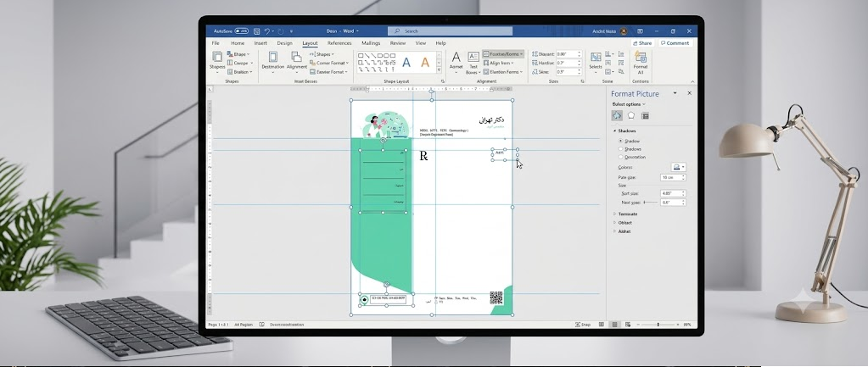This screenshot has height=367, width=868.
Task: Open the File menu
Action: pyautogui.click(x=216, y=43)
